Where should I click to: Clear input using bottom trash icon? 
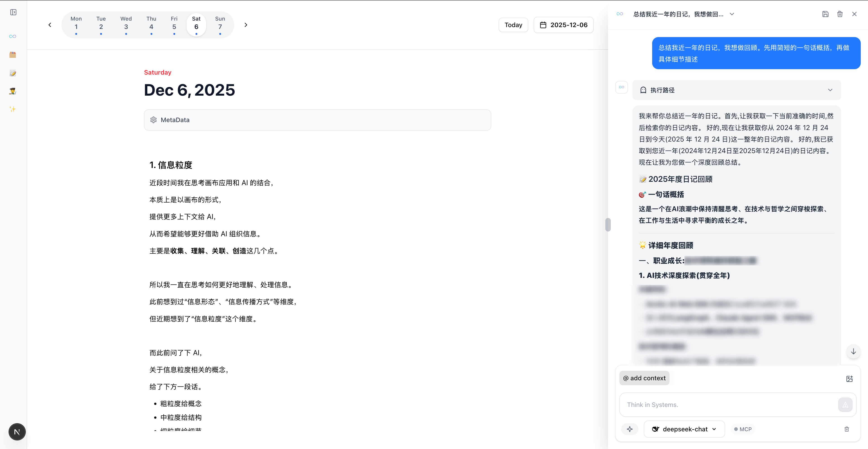[847, 429]
